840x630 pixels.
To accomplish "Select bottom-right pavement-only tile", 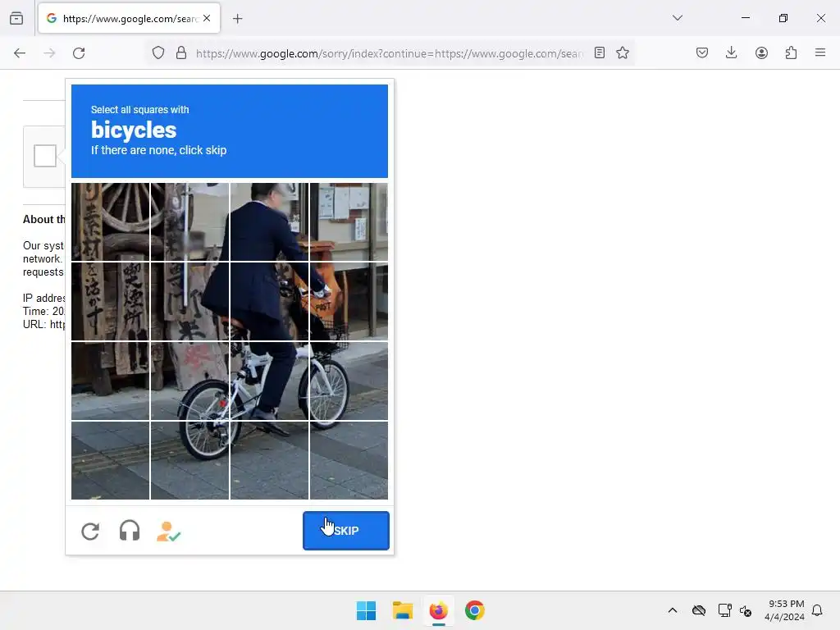I will coord(349,460).
